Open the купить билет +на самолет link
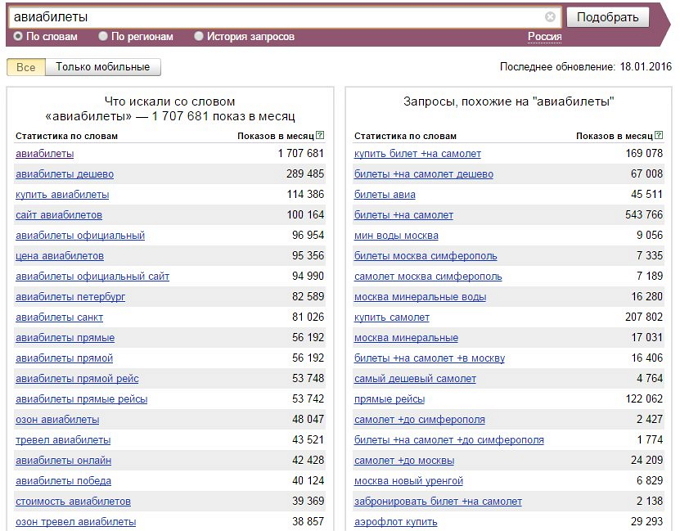 [x=418, y=154]
